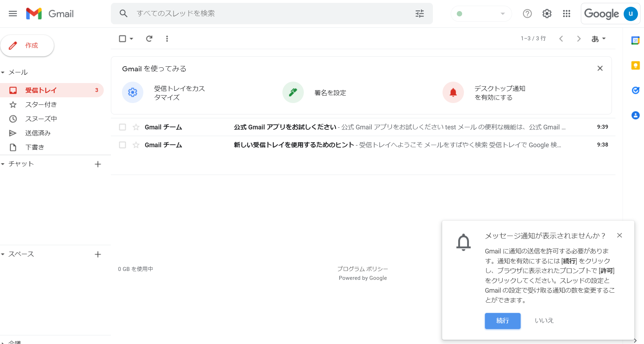Collapse the メール section
644x344 pixels.
coord(3,72)
